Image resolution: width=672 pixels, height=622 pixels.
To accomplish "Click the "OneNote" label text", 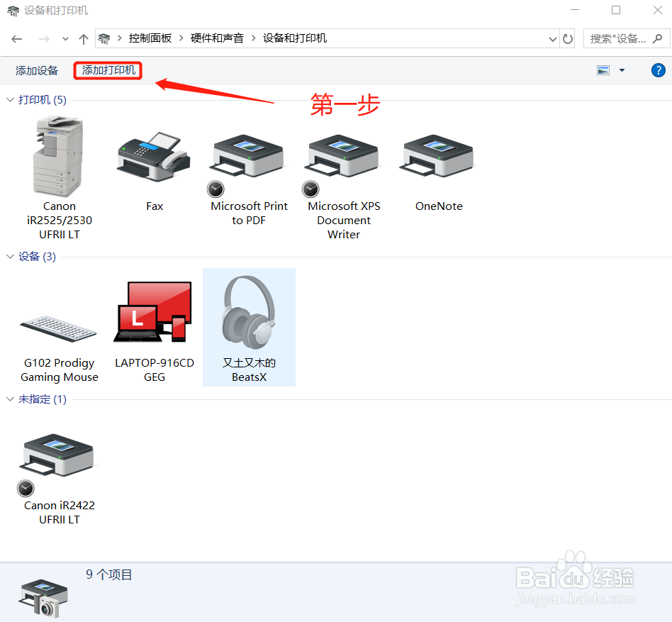I will pyautogui.click(x=439, y=206).
